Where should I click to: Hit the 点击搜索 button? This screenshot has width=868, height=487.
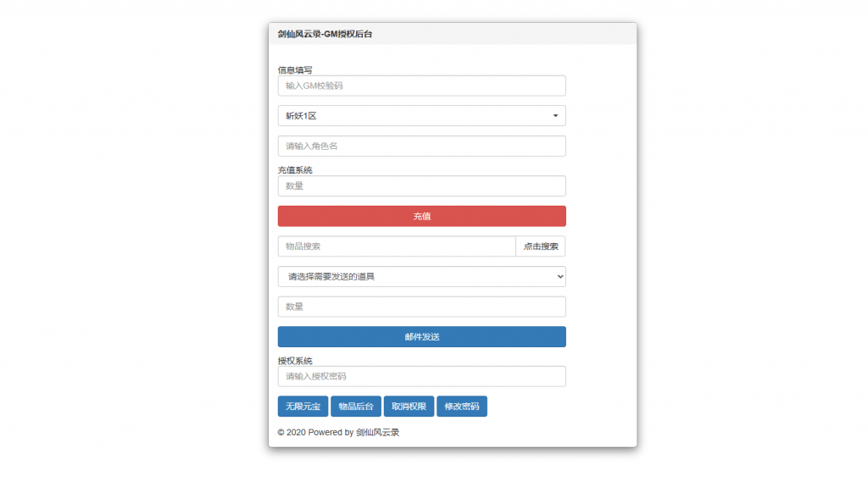coord(540,246)
